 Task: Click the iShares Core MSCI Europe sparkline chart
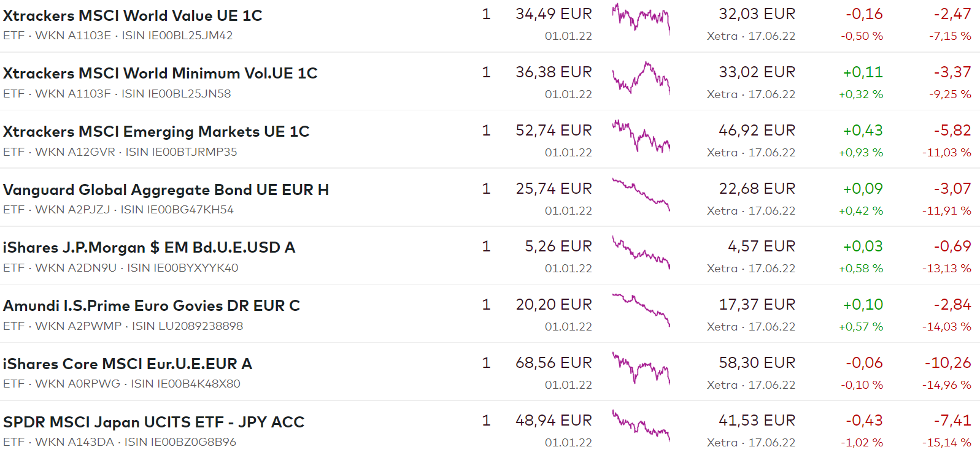tap(641, 368)
